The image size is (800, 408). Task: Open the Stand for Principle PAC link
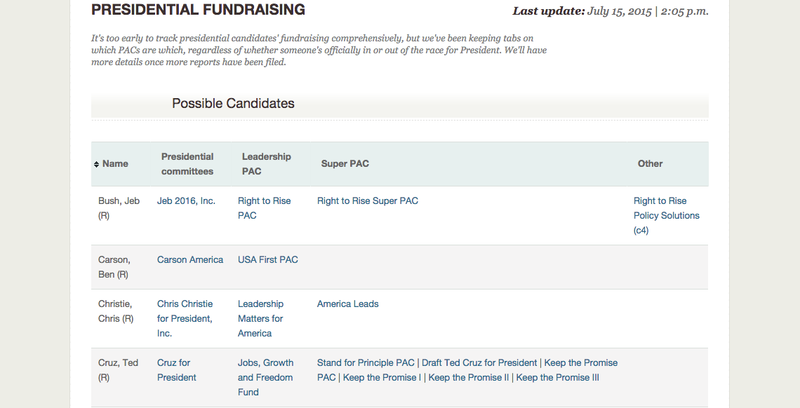[x=366, y=362]
